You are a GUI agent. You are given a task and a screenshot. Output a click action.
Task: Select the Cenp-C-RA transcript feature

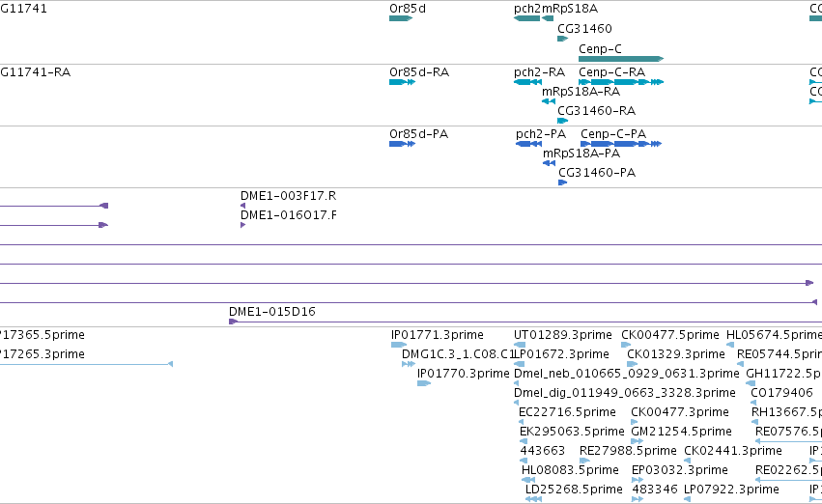click(x=621, y=82)
